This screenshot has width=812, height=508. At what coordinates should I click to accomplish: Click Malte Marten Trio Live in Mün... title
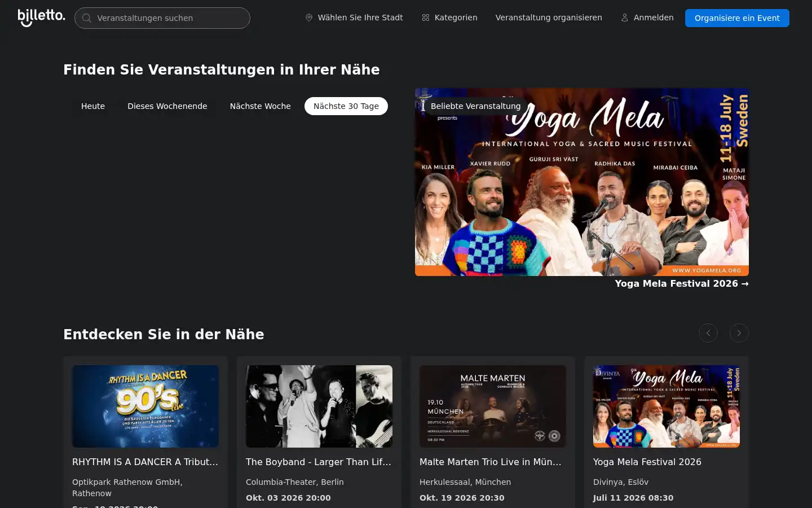click(x=491, y=462)
